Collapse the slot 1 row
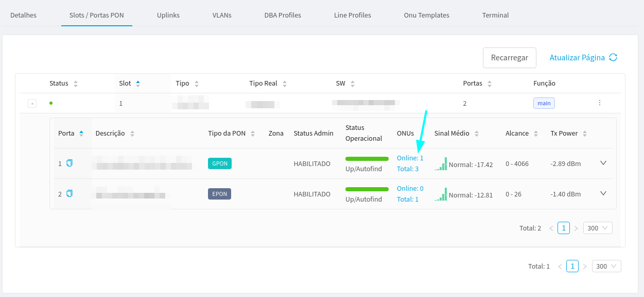This screenshot has height=297, width=644. [x=32, y=104]
